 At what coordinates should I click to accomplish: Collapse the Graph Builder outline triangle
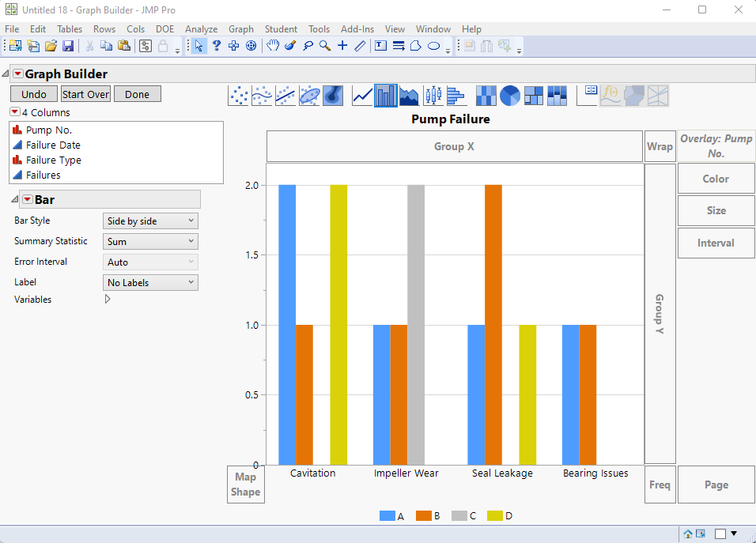6,74
